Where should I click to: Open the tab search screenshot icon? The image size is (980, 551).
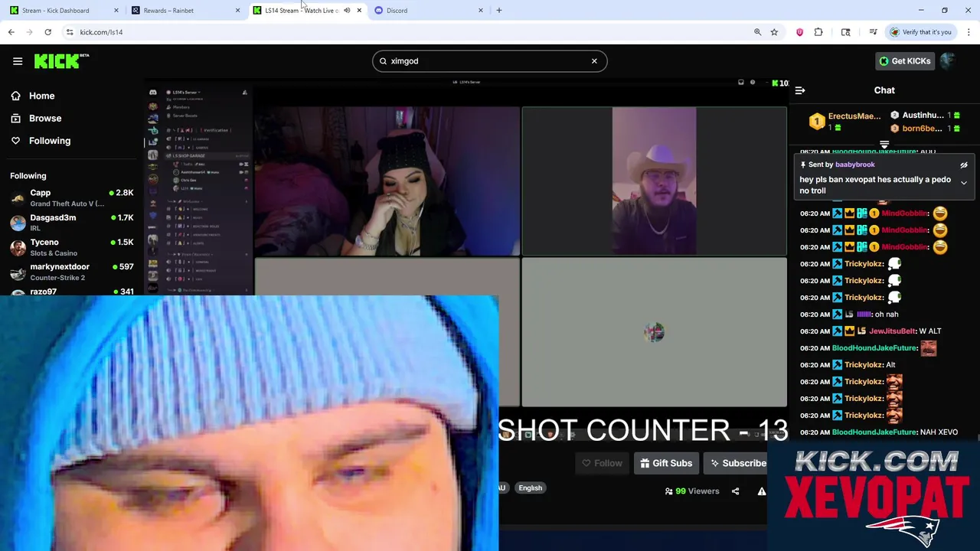coord(845,32)
